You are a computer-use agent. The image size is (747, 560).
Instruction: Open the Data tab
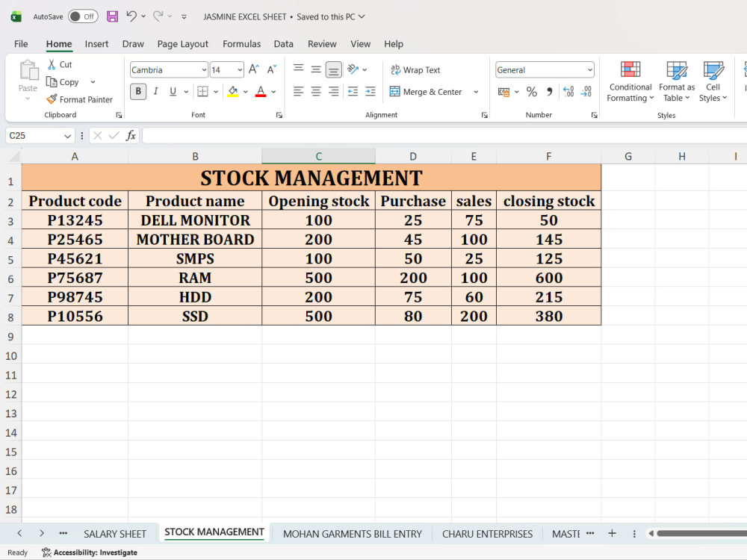coord(283,44)
